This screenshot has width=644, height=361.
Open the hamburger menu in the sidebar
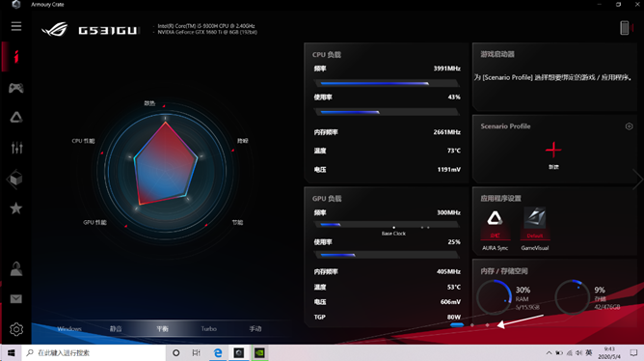(16, 26)
